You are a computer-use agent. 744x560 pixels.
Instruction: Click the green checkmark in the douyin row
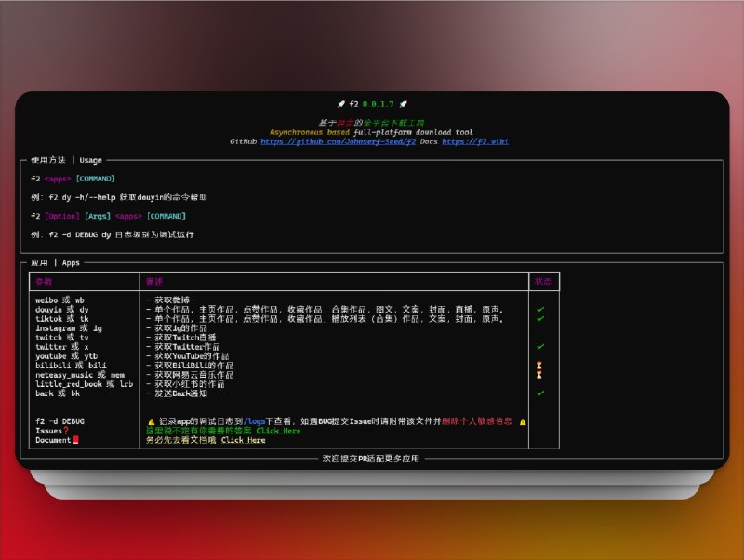coord(540,309)
